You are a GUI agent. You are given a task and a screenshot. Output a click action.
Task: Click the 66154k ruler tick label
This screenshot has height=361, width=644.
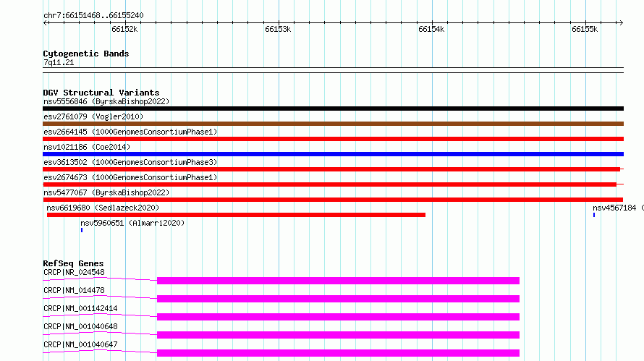click(x=431, y=29)
